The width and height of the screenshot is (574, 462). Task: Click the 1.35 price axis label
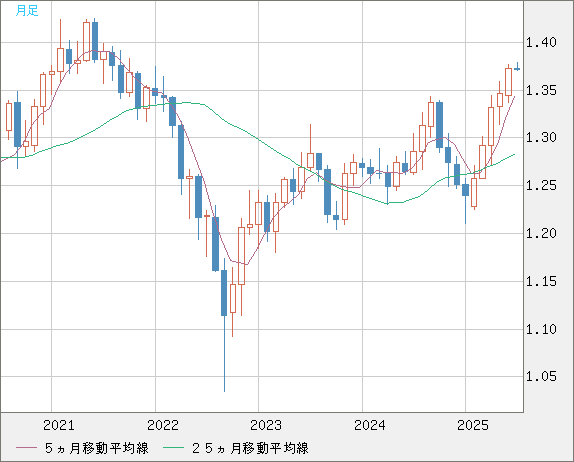point(541,90)
